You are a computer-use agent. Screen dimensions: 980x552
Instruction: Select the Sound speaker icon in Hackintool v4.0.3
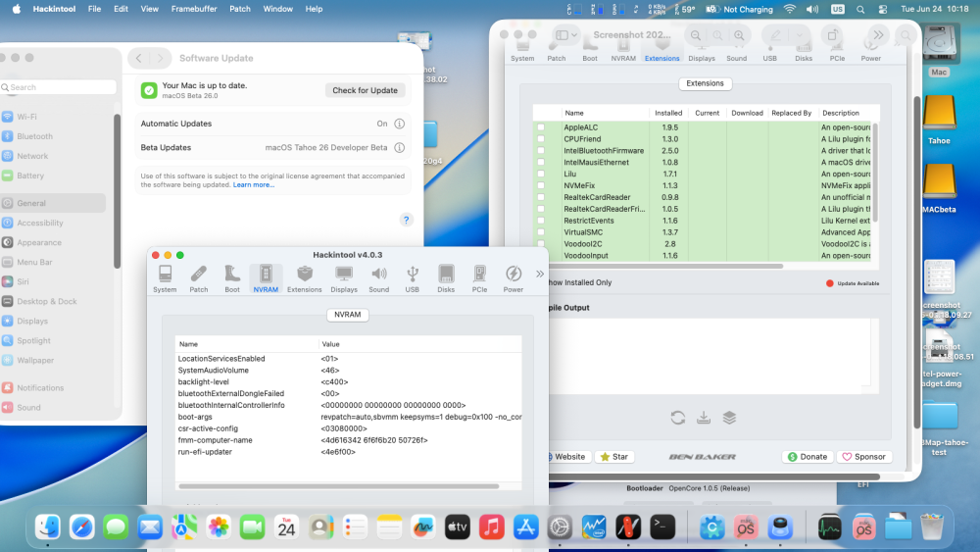click(x=378, y=274)
